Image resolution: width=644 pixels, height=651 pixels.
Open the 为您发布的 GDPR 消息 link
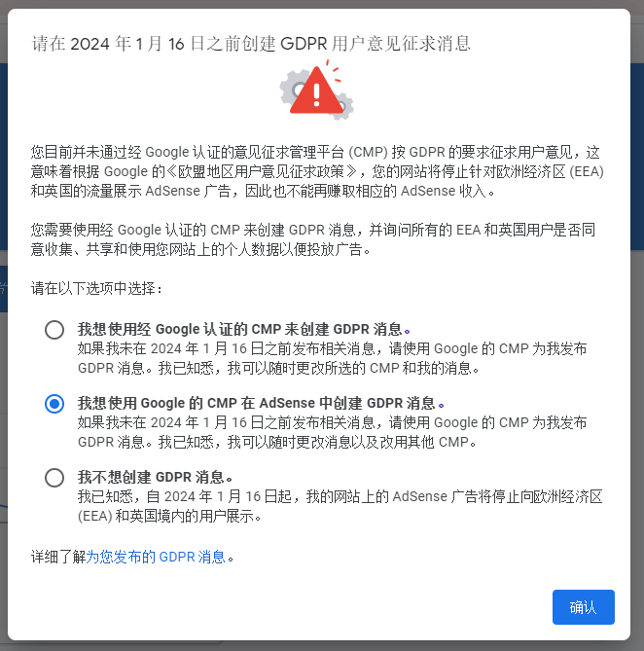[x=156, y=557]
